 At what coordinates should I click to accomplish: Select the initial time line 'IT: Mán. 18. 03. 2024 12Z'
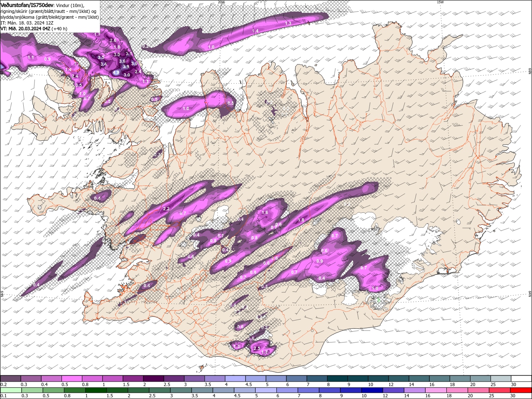(x=26, y=23)
